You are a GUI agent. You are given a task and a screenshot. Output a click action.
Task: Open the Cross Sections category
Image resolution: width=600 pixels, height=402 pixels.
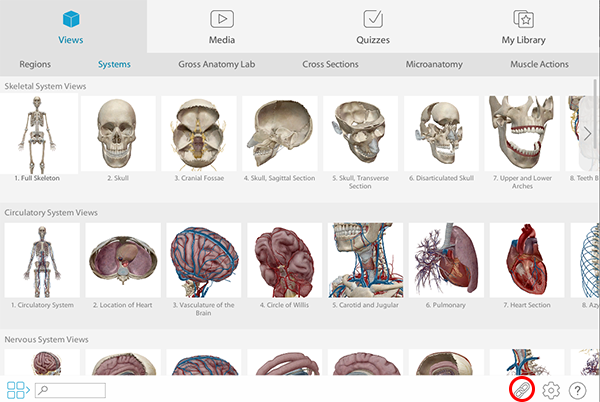[330, 64]
